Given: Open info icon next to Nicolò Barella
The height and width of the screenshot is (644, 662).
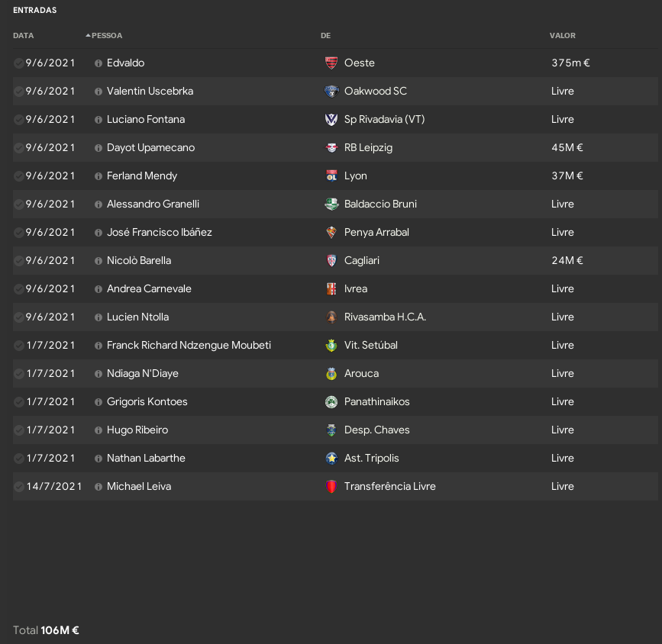Looking at the screenshot, I should coord(98,261).
